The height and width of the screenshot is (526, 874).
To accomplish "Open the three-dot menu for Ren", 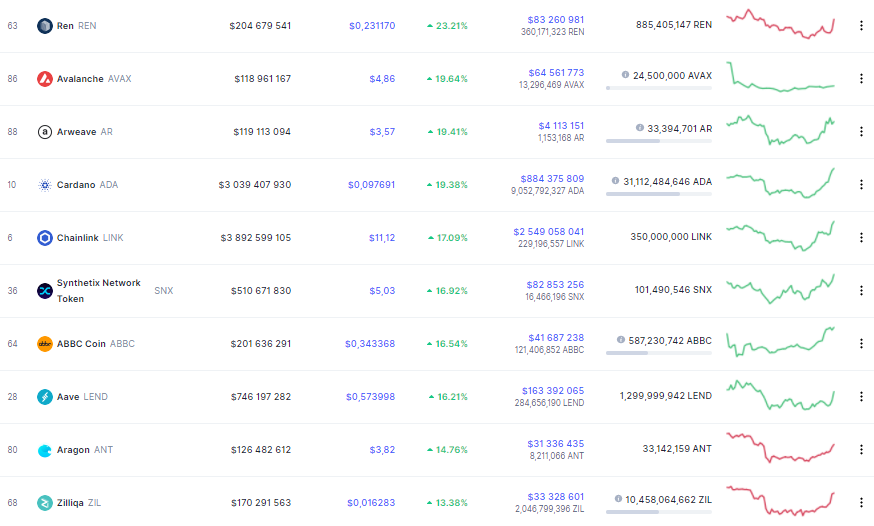I will tap(861, 26).
